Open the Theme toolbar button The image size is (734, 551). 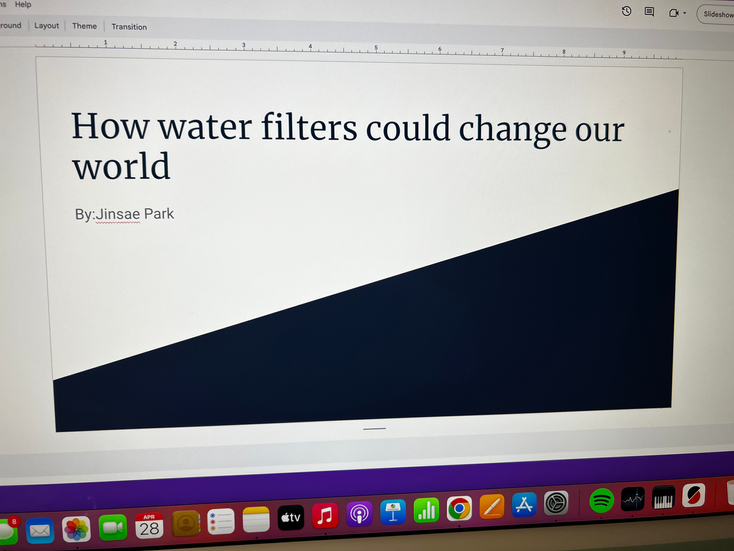click(84, 26)
